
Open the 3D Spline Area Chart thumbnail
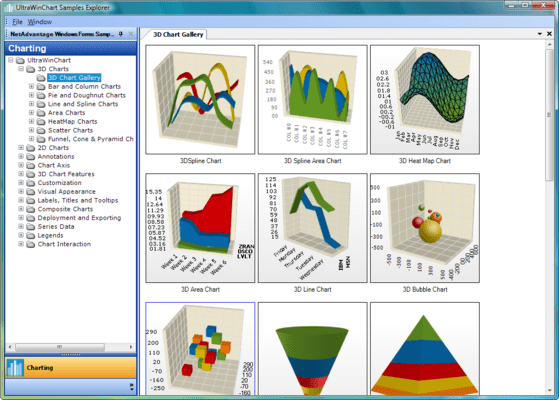point(313,100)
